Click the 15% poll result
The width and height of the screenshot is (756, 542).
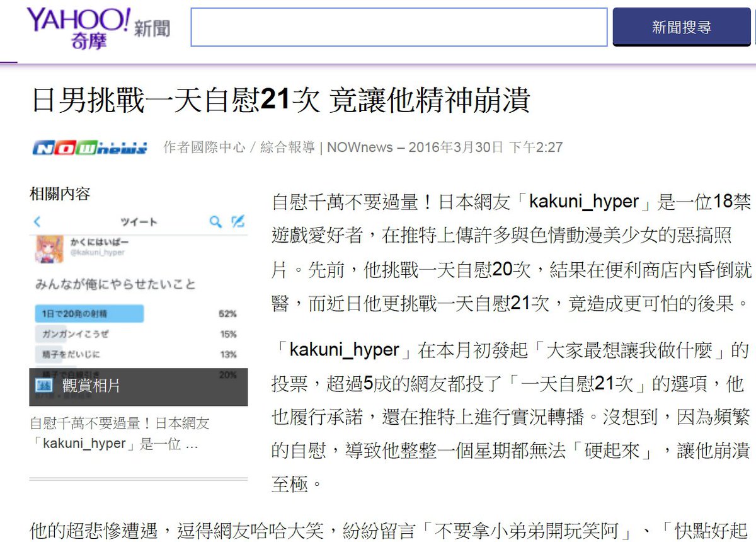coord(228,334)
